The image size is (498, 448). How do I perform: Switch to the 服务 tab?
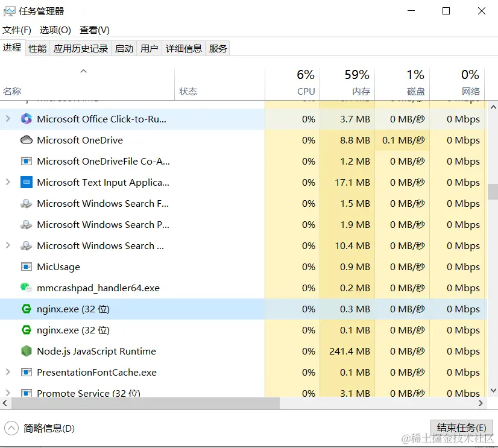click(x=218, y=49)
